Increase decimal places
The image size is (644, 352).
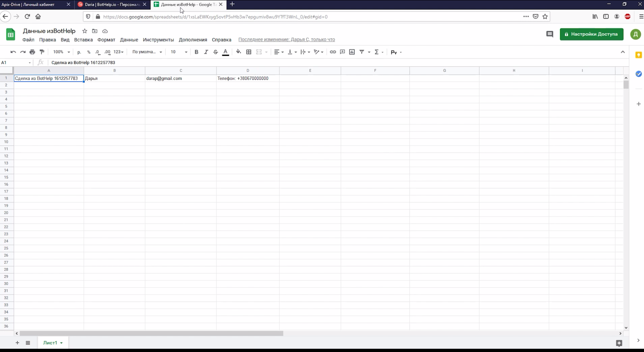[108, 52]
